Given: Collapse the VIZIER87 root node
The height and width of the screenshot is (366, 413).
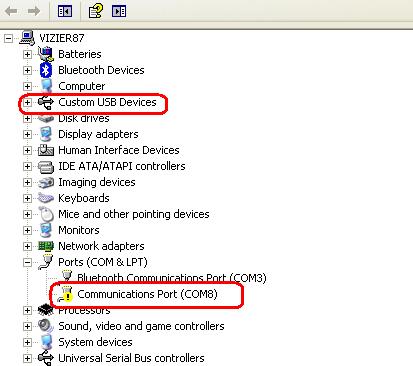Looking at the screenshot, I should coord(9,38).
